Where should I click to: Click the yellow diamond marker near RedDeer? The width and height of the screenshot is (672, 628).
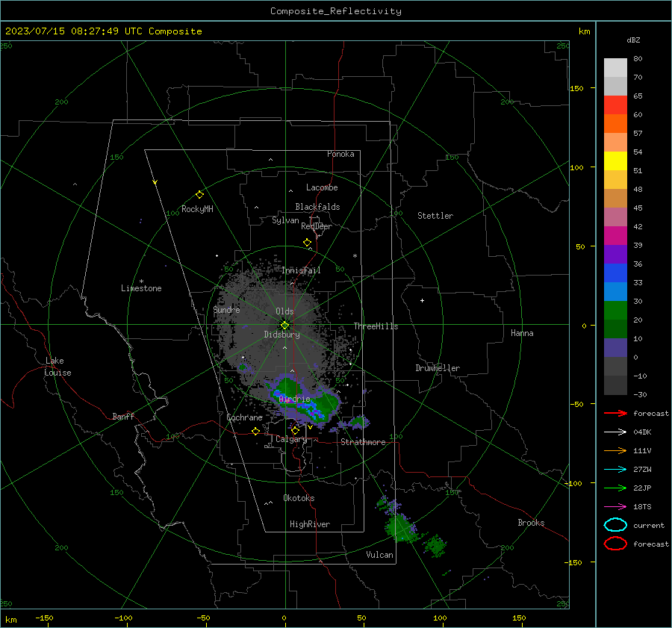tap(308, 243)
